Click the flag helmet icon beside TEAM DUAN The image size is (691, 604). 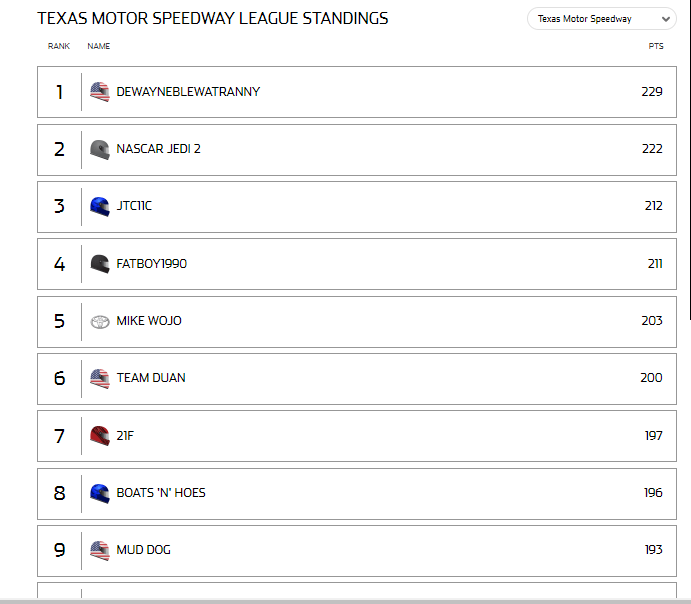pos(100,378)
